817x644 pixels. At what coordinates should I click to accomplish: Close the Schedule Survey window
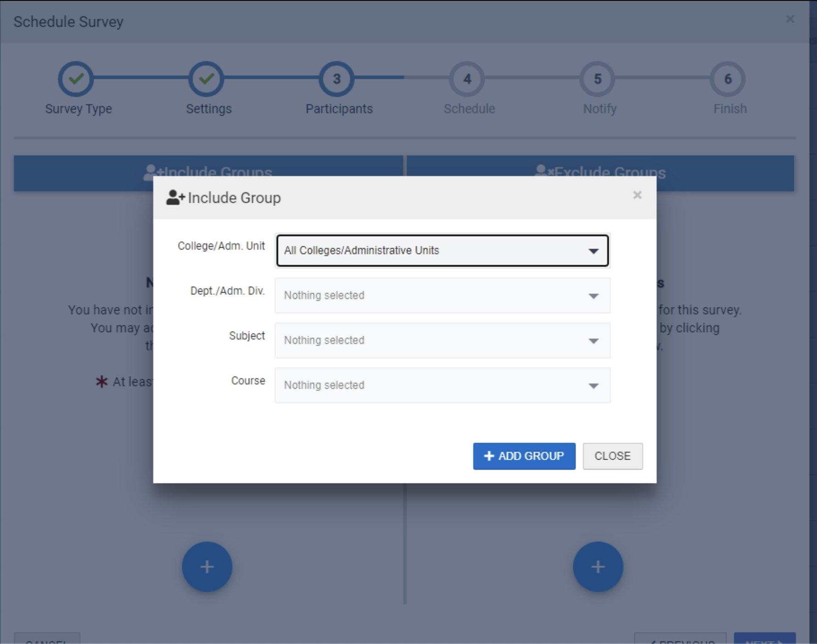click(x=790, y=19)
